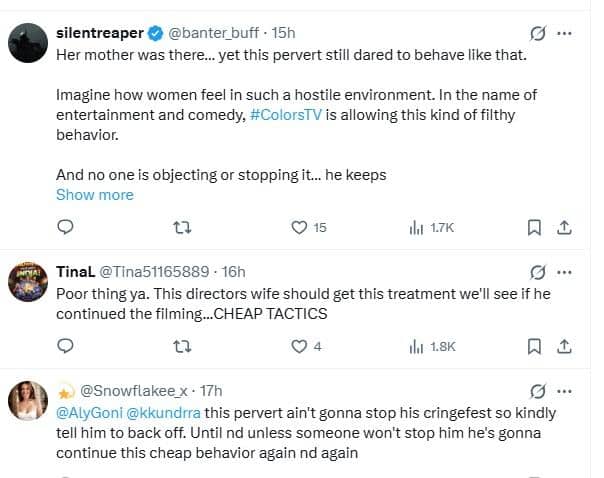Open Grok icon on silentreaper's tweet

tap(538, 33)
